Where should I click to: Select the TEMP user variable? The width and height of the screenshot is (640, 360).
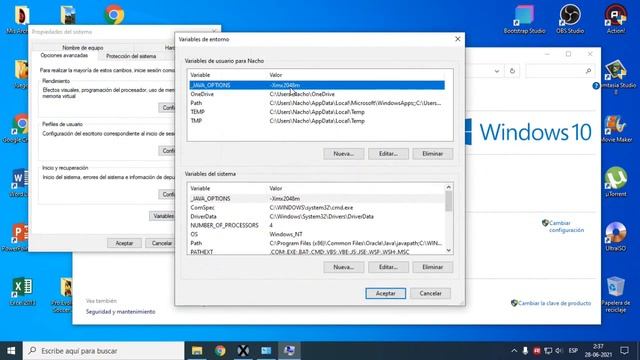pos(317,112)
